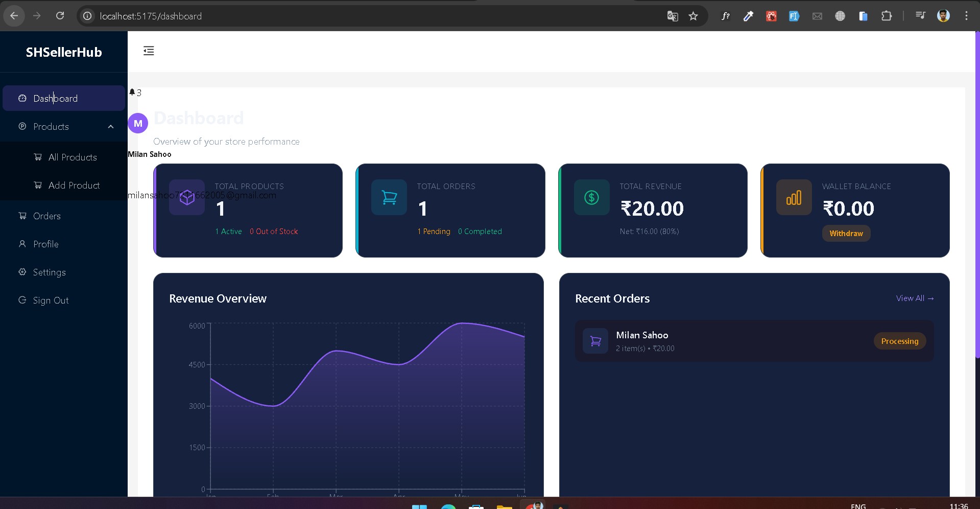Follow the View All orders link

tap(915, 298)
